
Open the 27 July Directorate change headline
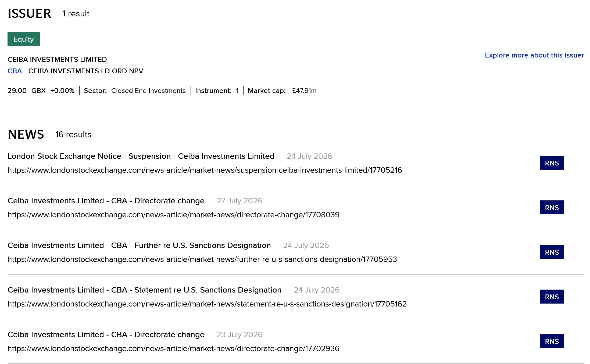[106, 201]
